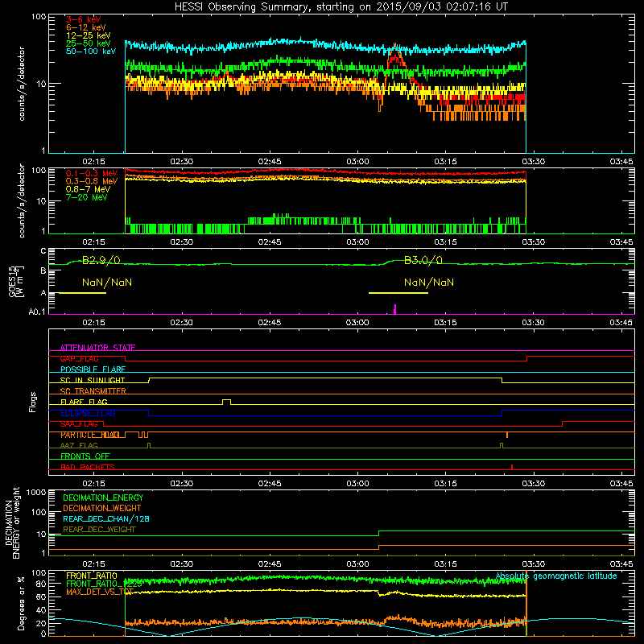The width and height of the screenshot is (644, 644).
Task: Select the REAR_DEC_CHAN/128 legend label
Action: click(x=106, y=518)
